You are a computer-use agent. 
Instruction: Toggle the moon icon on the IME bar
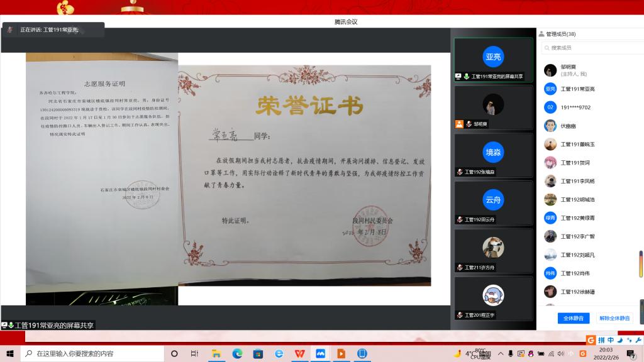tap(620, 340)
